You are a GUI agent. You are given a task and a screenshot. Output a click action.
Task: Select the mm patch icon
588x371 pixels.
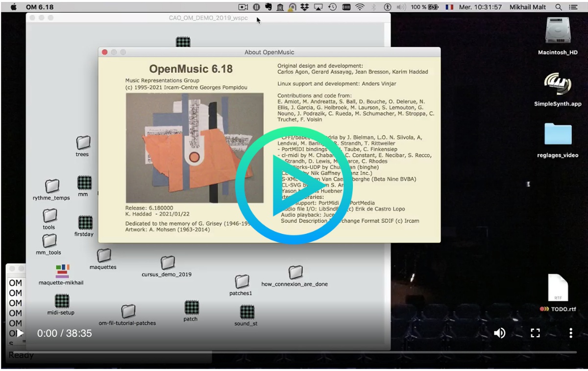84,186
